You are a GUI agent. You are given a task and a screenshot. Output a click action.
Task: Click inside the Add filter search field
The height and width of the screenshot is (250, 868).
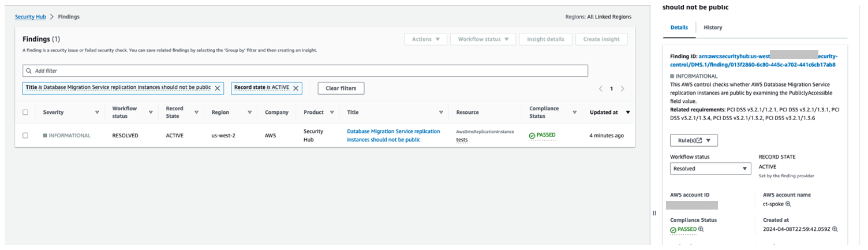(x=306, y=70)
